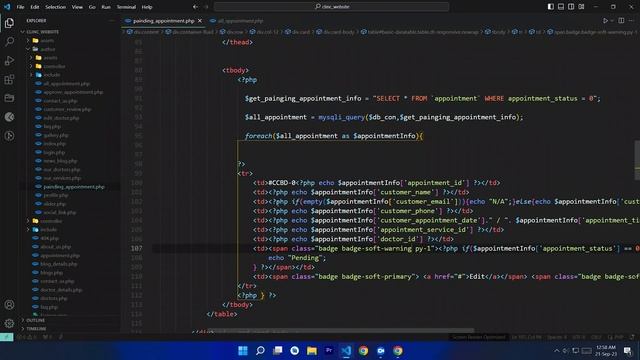Open the File menu

click(20, 7)
